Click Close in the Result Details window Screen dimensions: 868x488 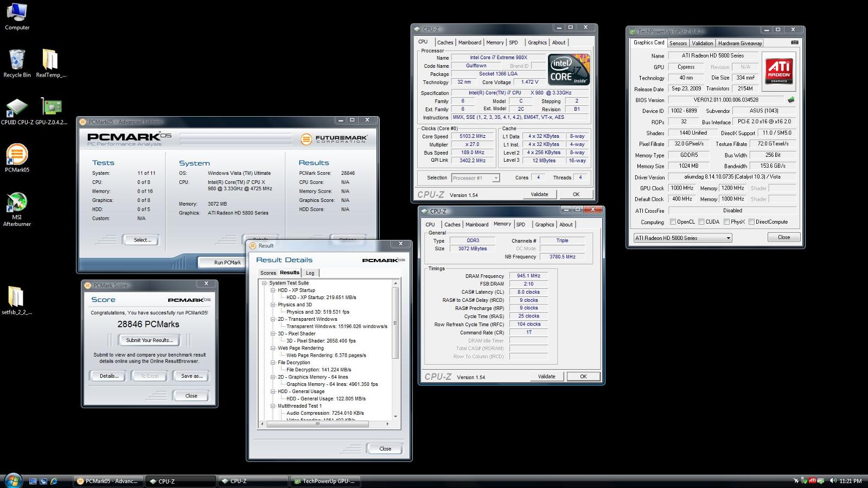tap(385, 448)
